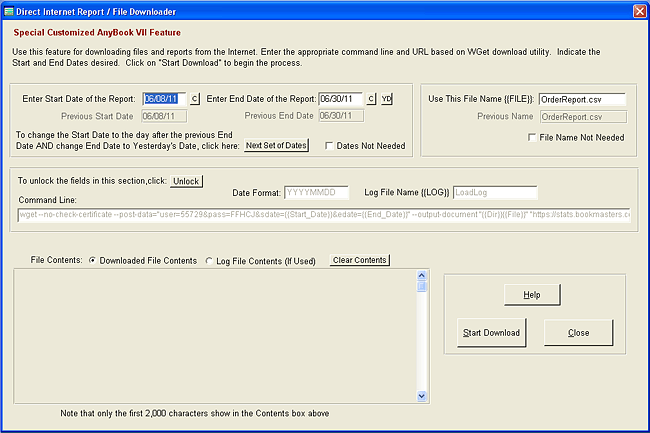Click the Clear Contents button
This screenshot has height=433, width=650.
[x=359, y=260]
